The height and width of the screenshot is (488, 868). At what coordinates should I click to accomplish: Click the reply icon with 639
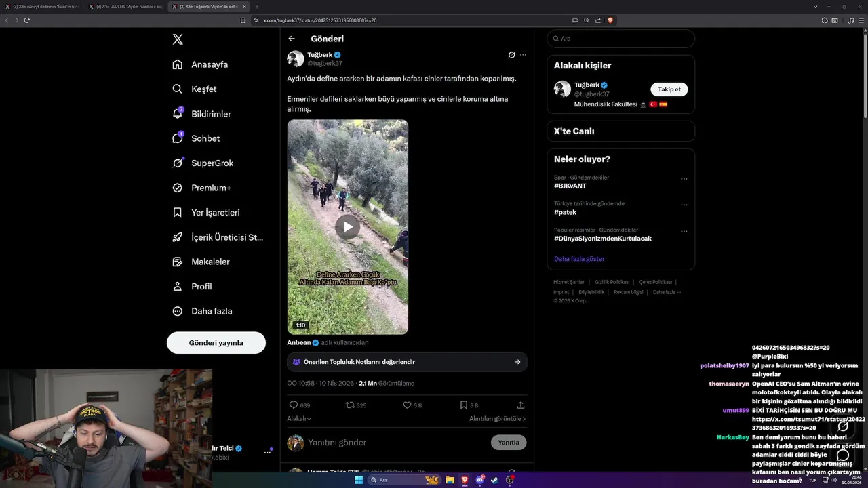[300, 405]
